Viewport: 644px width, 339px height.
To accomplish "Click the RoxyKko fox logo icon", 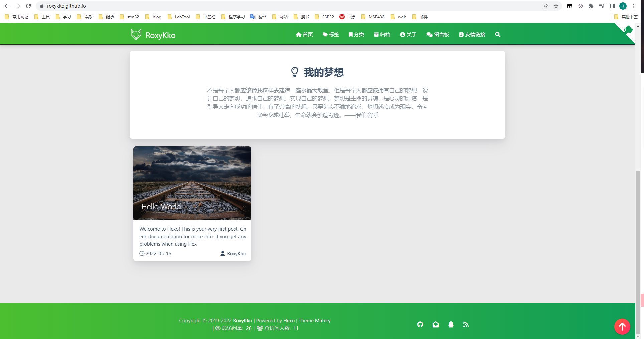I will [136, 34].
